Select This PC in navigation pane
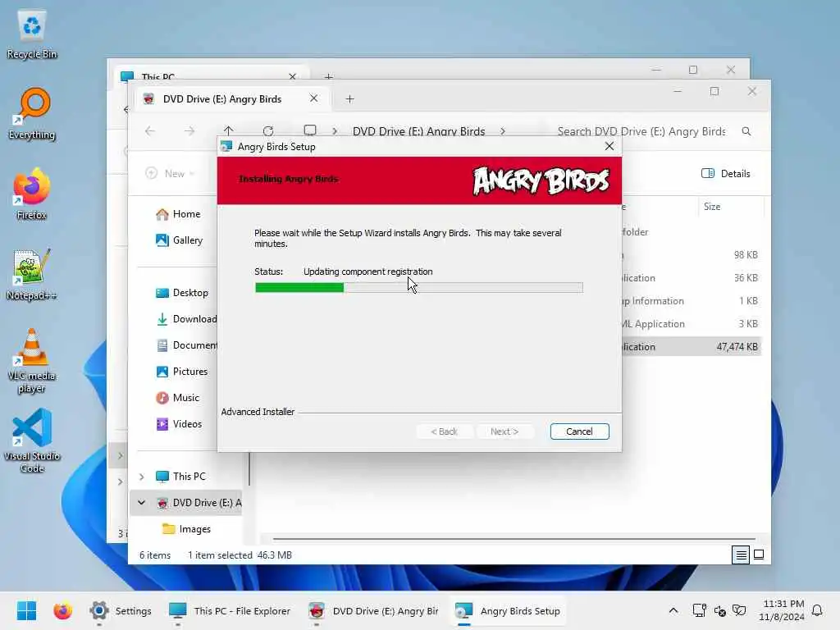 click(189, 477)
